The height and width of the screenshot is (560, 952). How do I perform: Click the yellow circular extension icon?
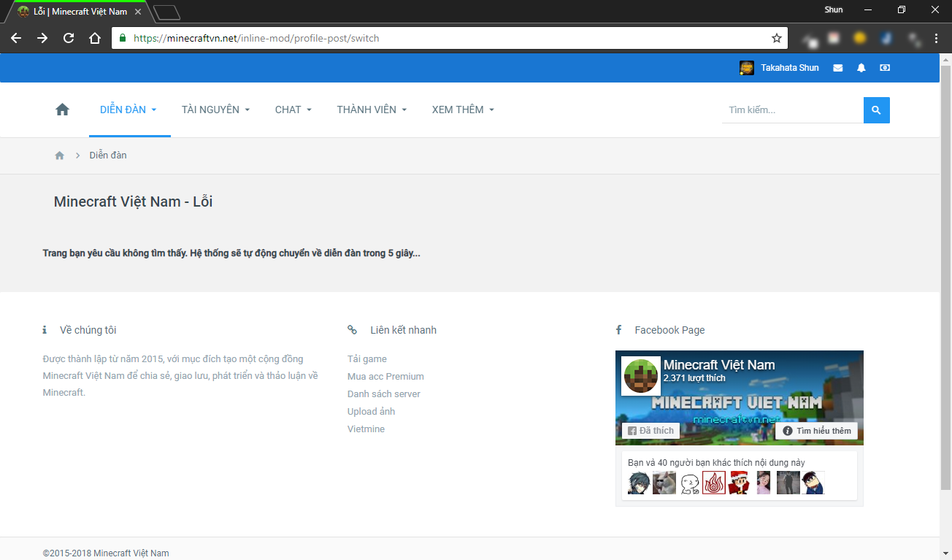click(x=860, y=38)
